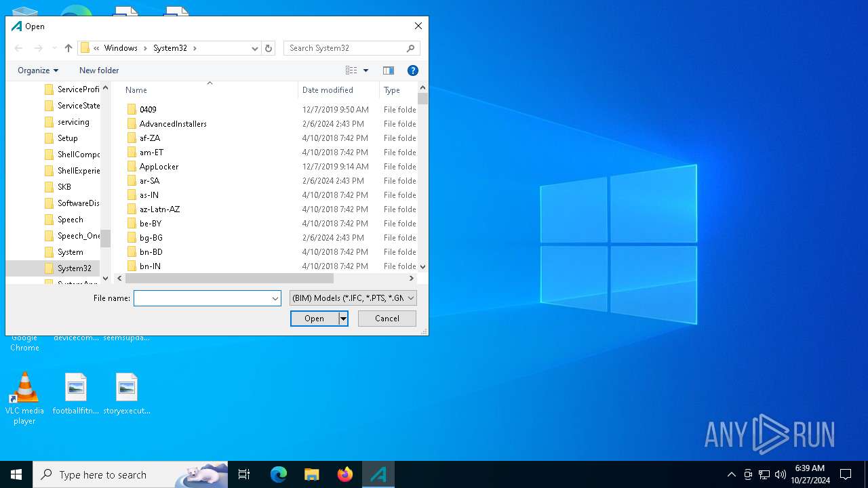Image resolution: width=868 pixels, height=488 pixels.
Task: Toggle the preview pane
Action: click(x=389, y=70)
